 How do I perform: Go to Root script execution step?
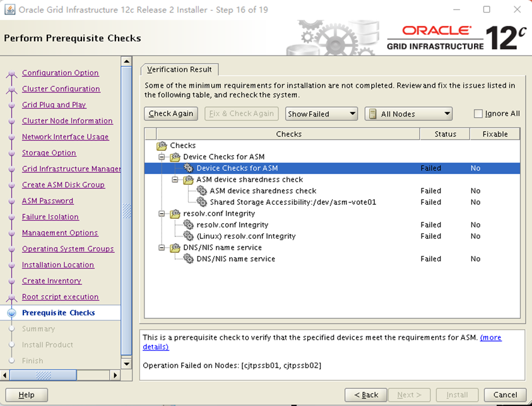tap(61, 297)
